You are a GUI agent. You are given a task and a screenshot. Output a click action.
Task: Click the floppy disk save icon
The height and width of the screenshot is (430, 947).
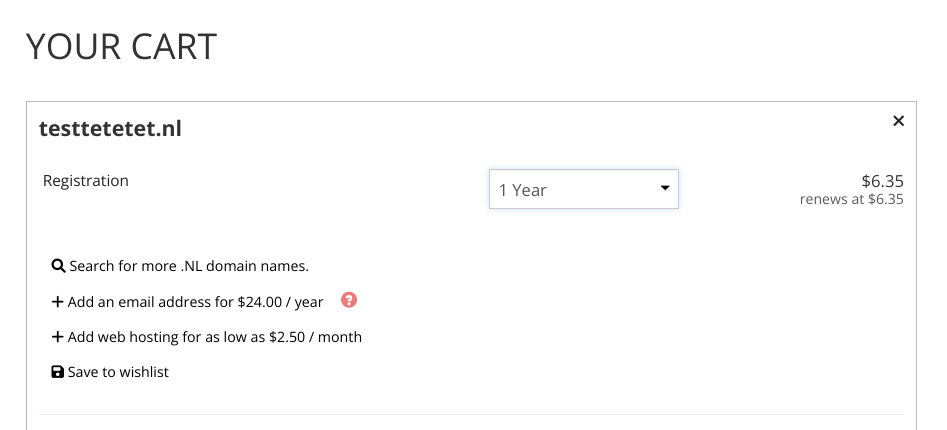point(57,372)
